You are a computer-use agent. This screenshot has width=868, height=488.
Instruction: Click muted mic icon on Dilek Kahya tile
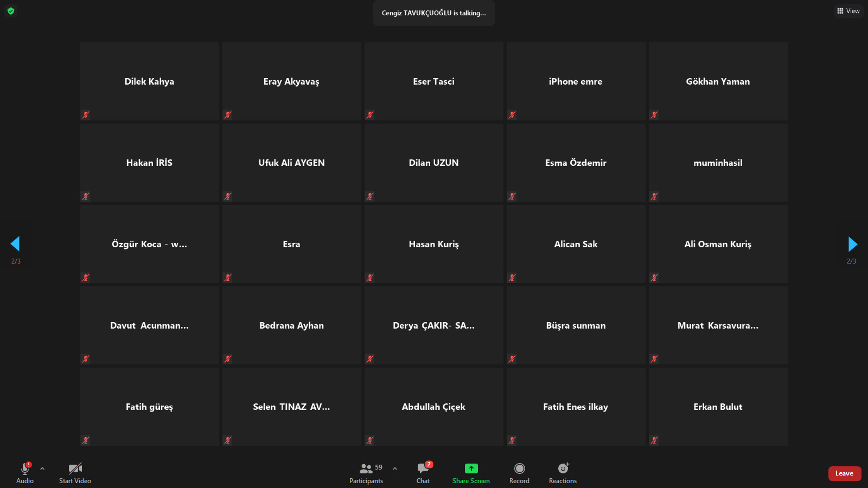[x=86, y=115]
